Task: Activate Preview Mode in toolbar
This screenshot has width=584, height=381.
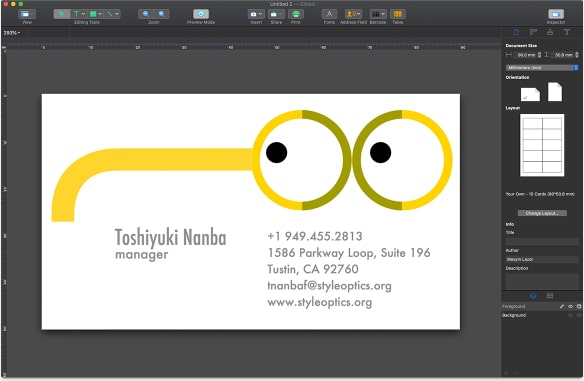Action: [x=201, y=14]
